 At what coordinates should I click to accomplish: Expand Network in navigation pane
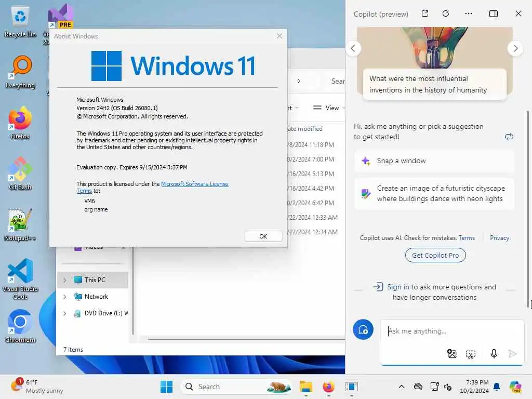pos(65,297)
